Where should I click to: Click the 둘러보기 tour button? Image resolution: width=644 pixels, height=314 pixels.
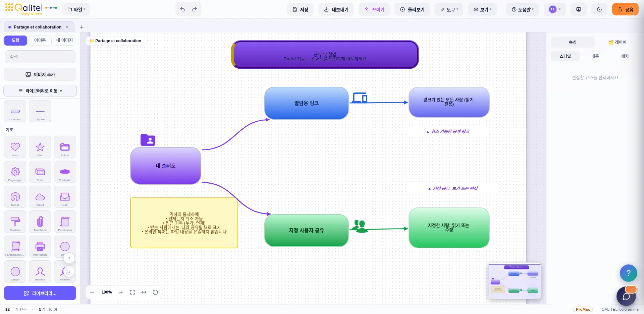(412, 9)
